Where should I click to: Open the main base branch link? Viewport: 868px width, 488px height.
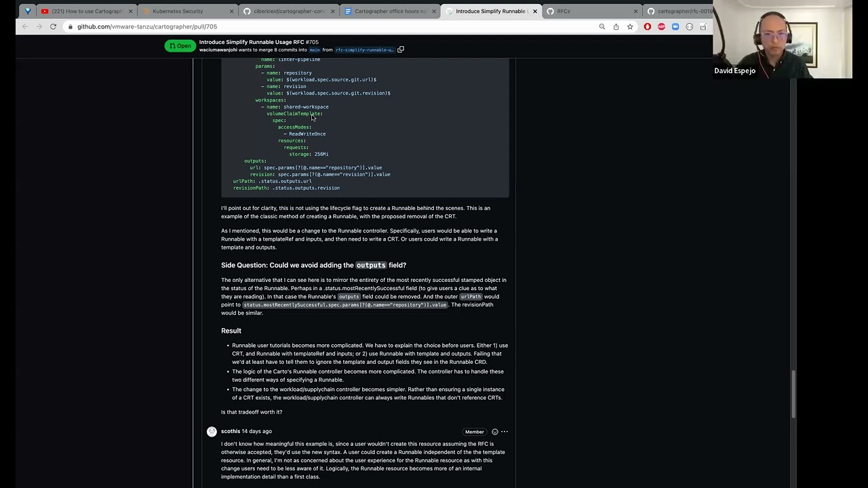pos(315,50)
